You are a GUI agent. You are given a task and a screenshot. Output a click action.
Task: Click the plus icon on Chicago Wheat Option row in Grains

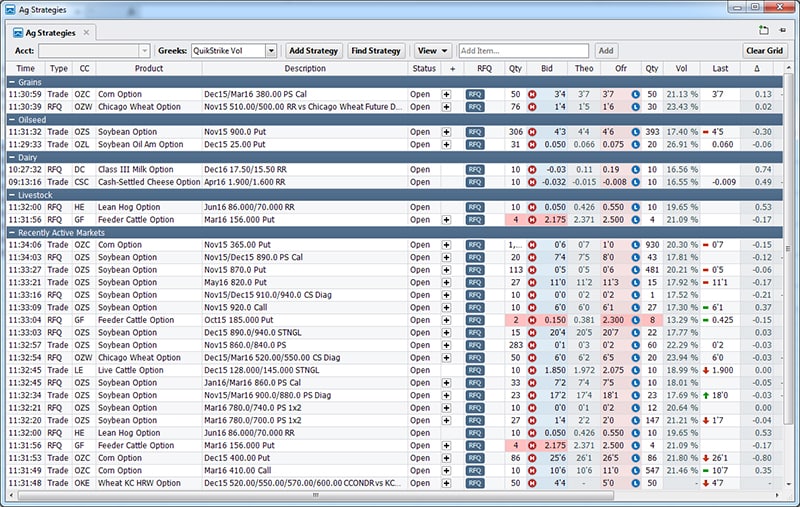click(x=446, y=106)
